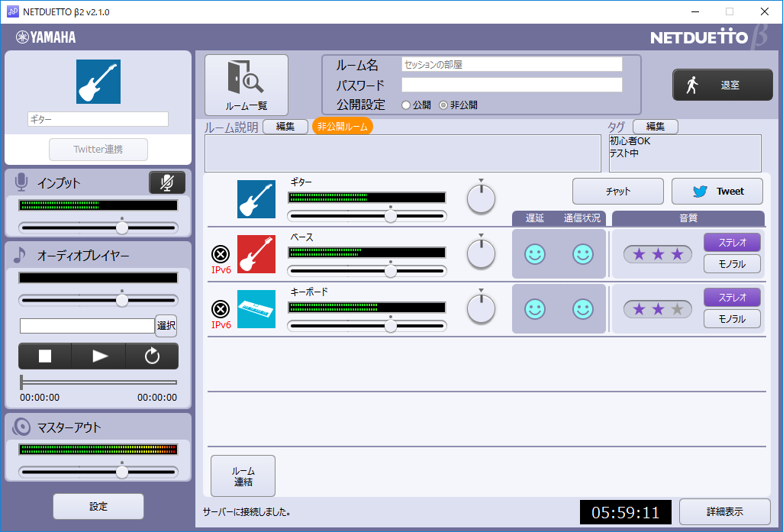
Task: Click the ギター user name field
Action: [x=98, y=119]
